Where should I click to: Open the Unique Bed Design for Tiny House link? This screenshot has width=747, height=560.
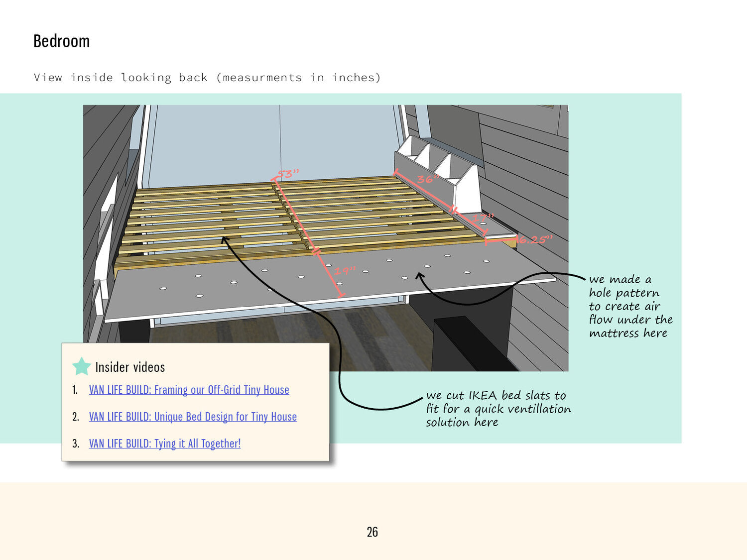[193, 417]
